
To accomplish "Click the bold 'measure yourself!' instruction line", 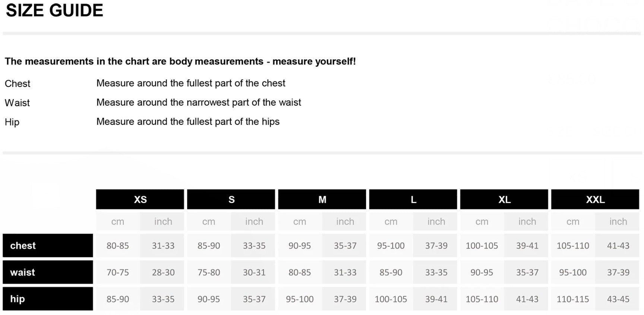I will click(180, 61).
